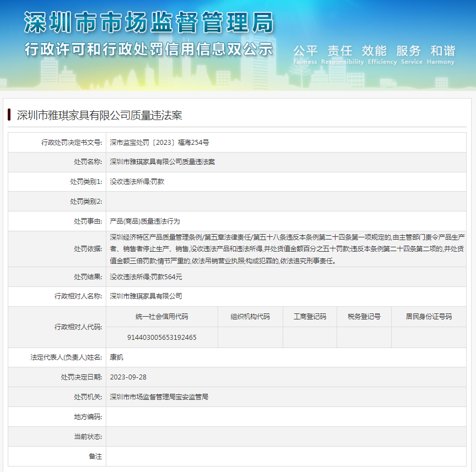Click the penalty result 罚款564元 text
Viewport: 476px width, 472px height.
coord(146,276)
